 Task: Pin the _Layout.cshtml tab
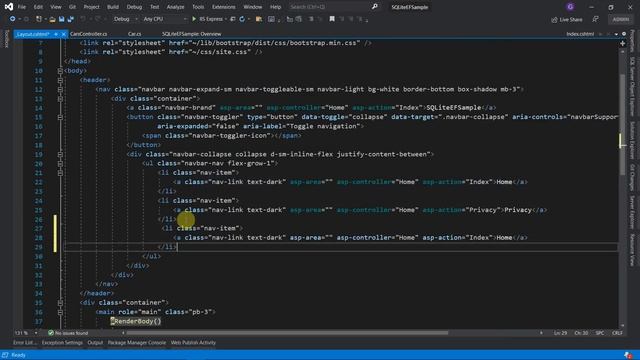click(x=56, y=34)
